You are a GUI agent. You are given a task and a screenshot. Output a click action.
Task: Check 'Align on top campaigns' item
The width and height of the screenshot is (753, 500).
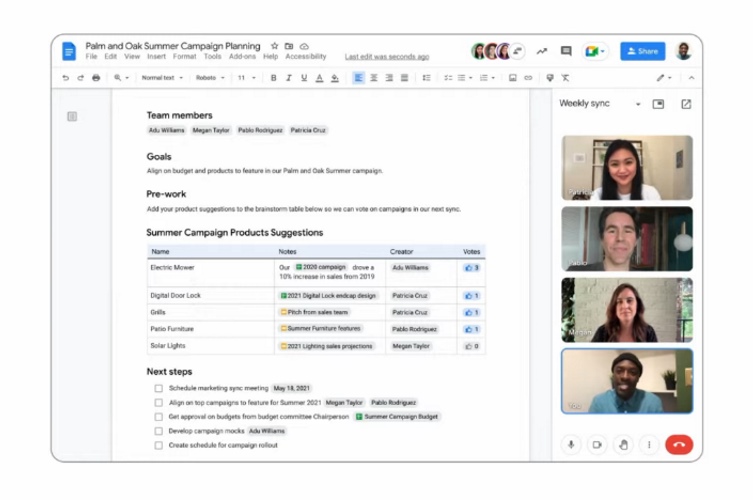[x=158, y=402]
